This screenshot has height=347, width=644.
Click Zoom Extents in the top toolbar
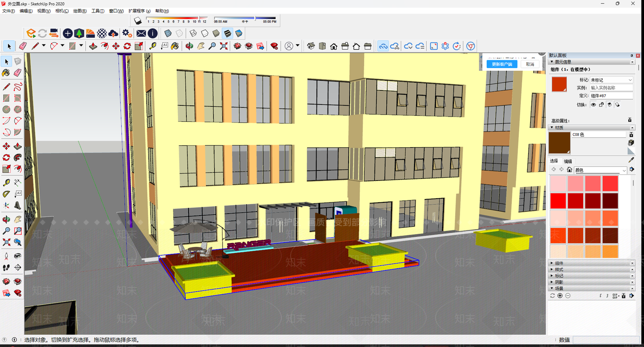(223, 46)
